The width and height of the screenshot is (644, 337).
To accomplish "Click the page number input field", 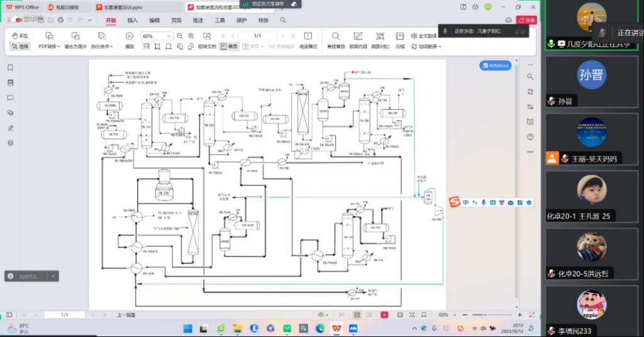I will [256, 36].
